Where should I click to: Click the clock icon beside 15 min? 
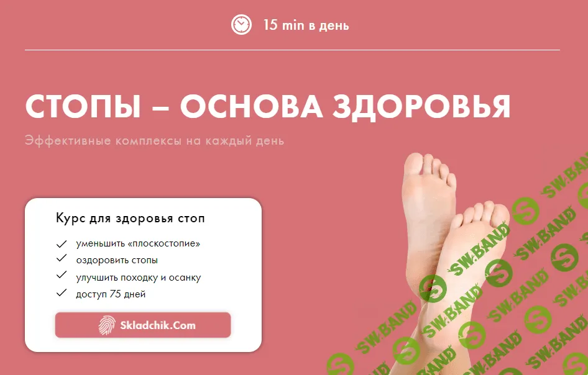241,25
